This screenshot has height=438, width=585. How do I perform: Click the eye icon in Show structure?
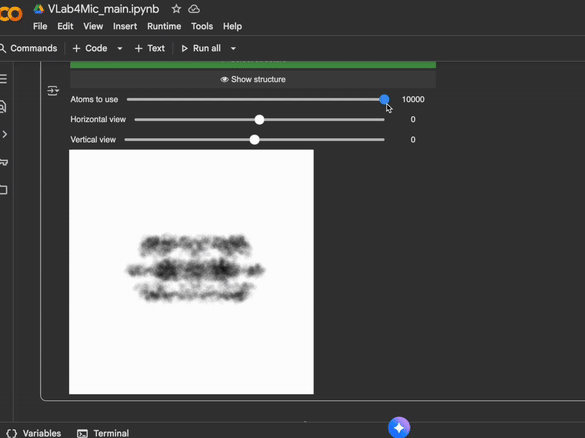(224, 79)
